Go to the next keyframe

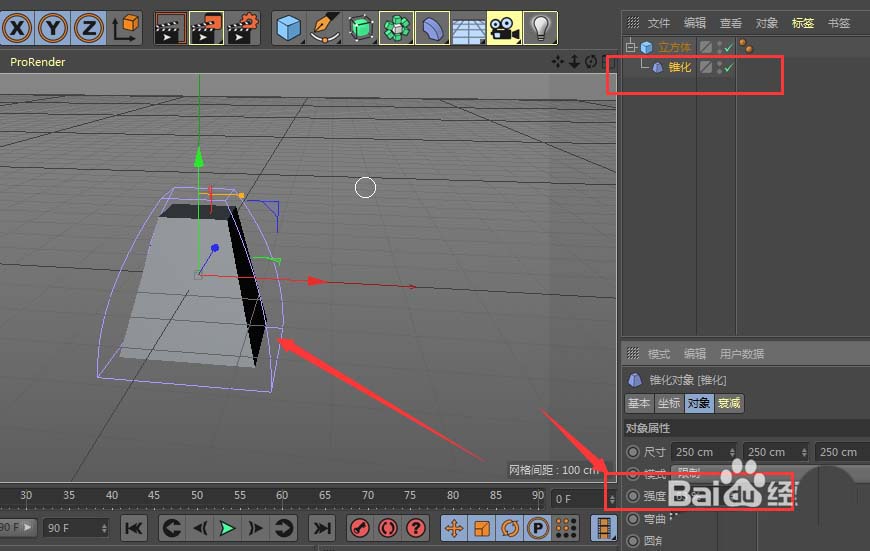(x=283, y=528)
